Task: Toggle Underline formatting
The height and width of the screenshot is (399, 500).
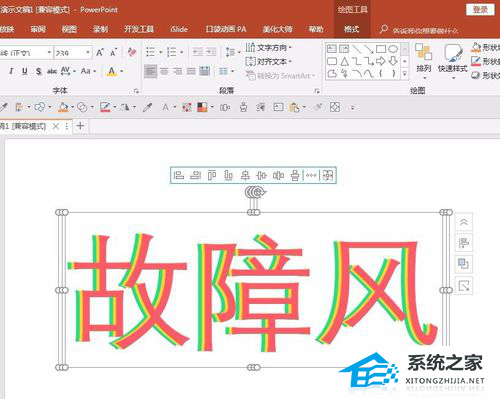Action: click(x=24, y=71)
